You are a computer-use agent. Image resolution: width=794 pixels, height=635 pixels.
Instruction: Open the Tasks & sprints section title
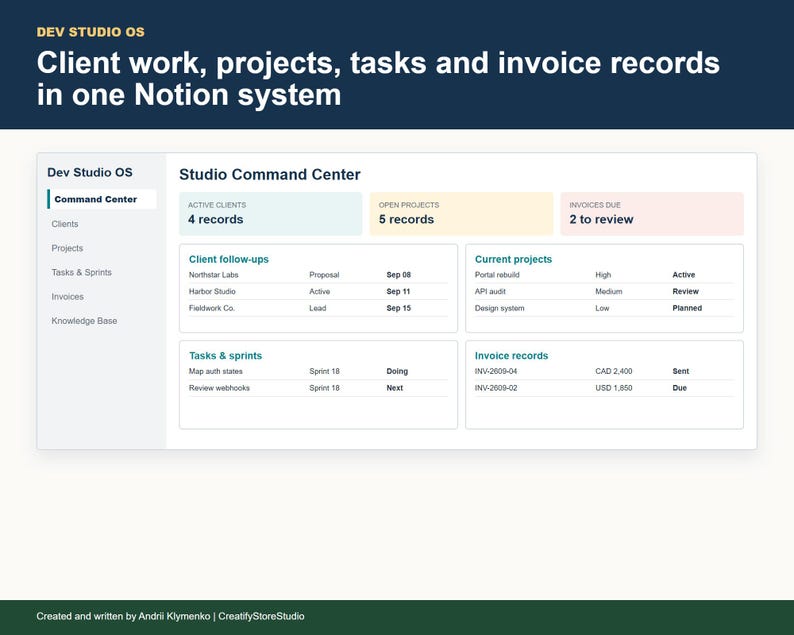[225, 355]
